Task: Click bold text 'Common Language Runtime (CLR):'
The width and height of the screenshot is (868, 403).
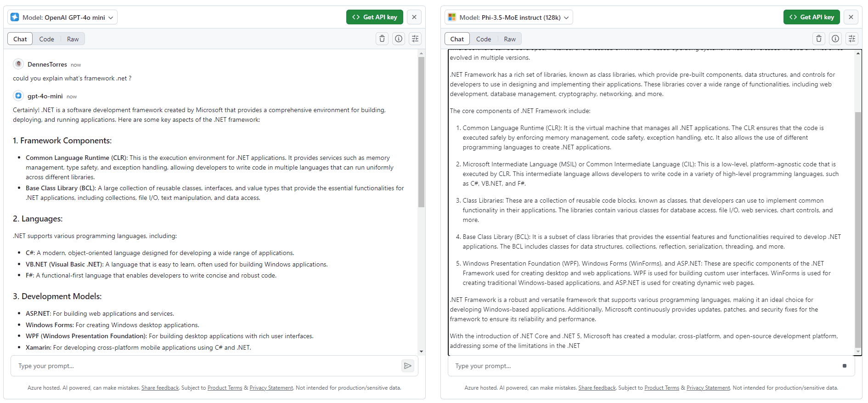Action: [77, 158]
